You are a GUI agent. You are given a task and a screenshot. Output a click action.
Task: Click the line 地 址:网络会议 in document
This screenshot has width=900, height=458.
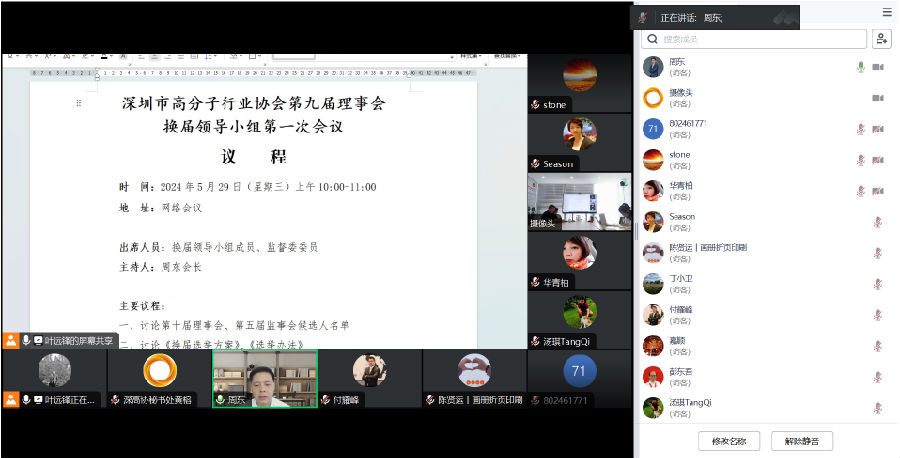pos(160,208)
